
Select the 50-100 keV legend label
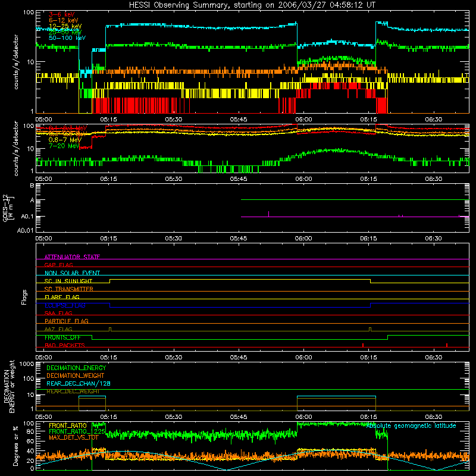67,38
